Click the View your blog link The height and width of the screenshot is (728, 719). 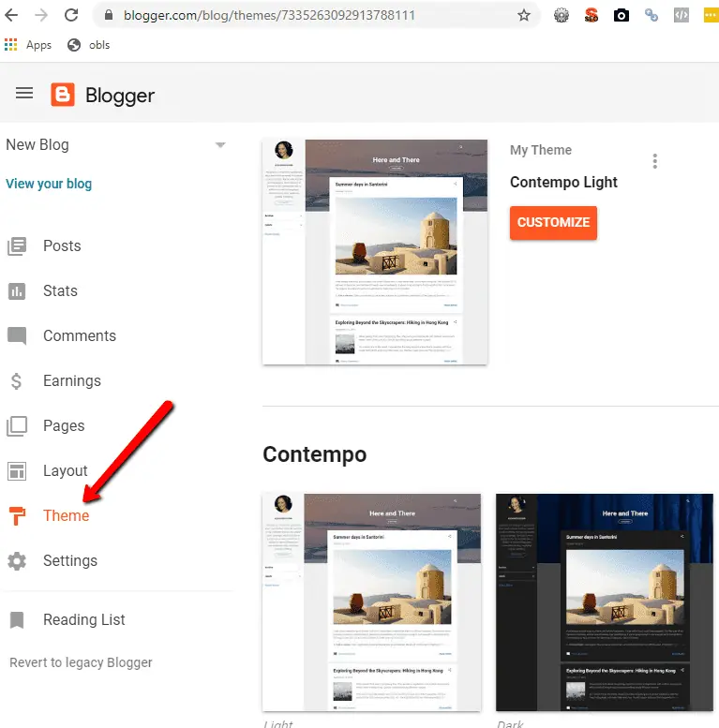tap(49, 184)
